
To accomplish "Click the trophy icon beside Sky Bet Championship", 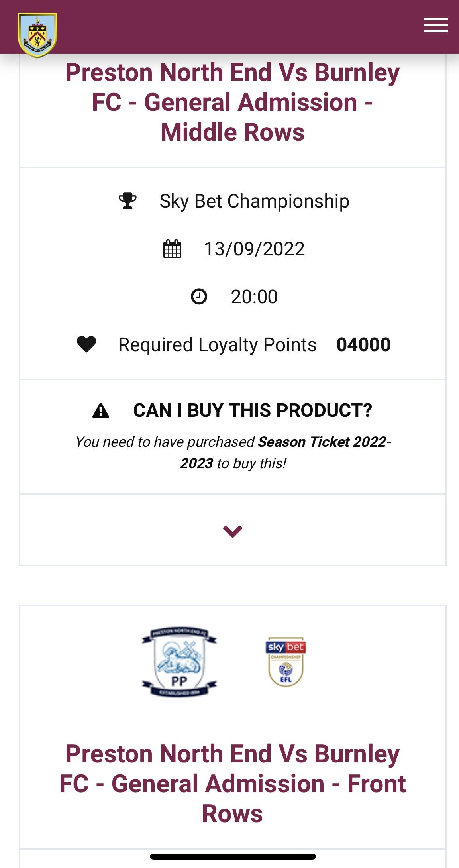I will tap(127, 201).
